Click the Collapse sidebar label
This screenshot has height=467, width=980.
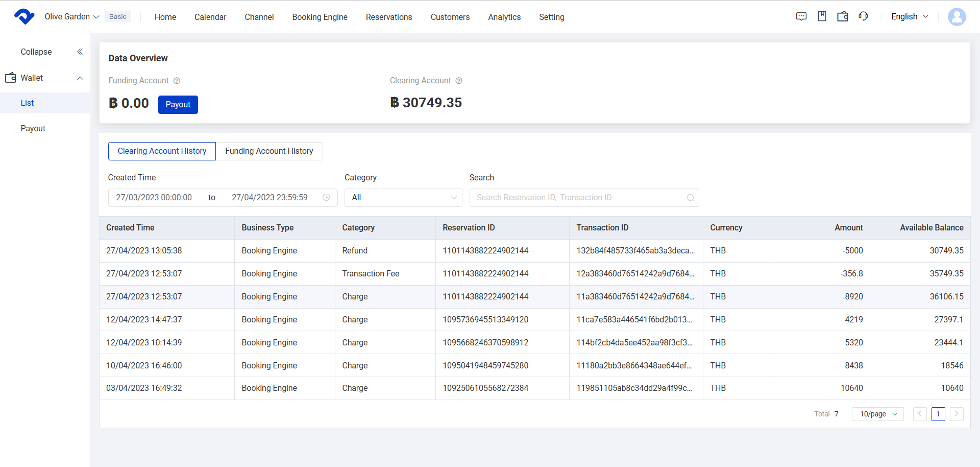36,52
